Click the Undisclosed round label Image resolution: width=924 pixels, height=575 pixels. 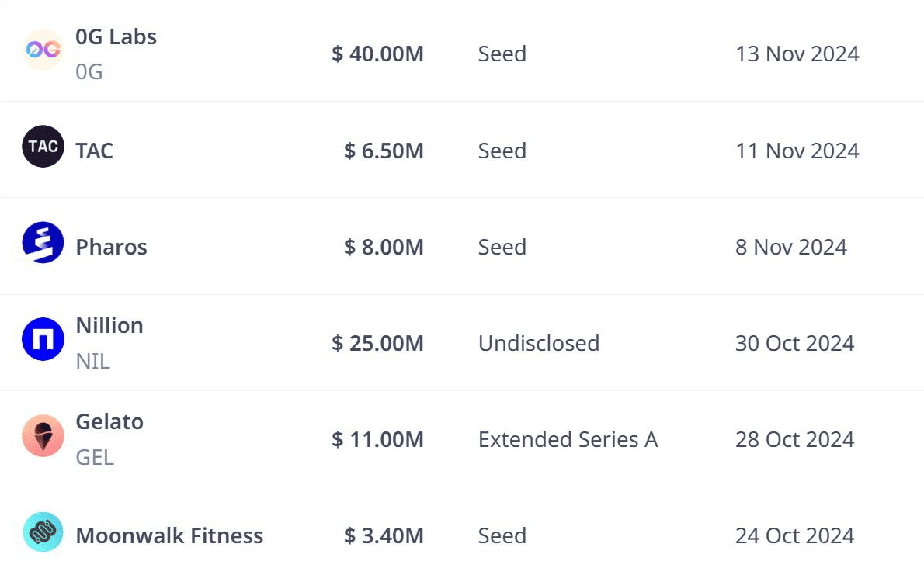pos(538,343)
